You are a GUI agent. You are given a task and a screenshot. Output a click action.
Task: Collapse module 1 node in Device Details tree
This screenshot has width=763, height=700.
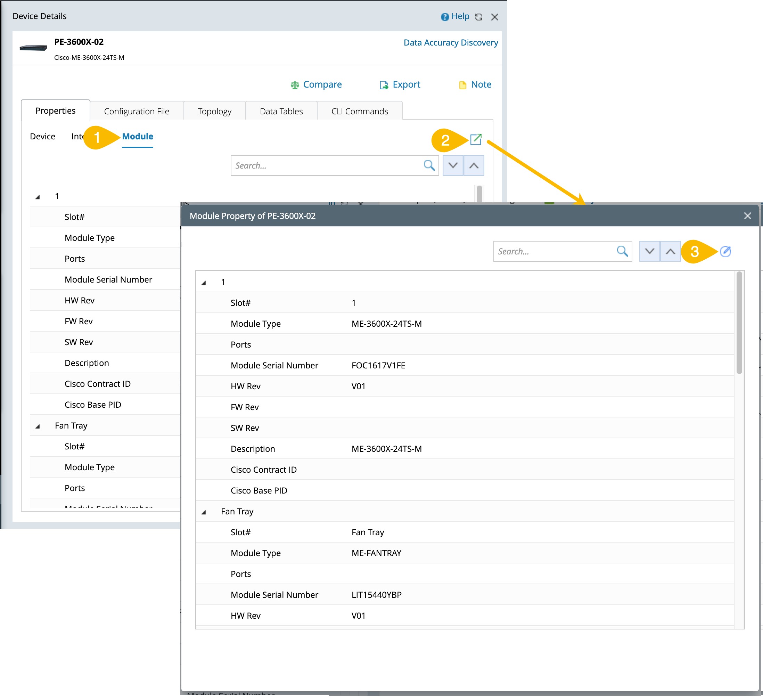pos(38,197)
